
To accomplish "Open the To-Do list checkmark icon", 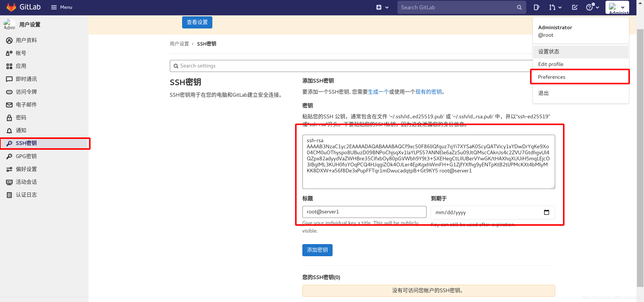I will (x=575, y=7).
